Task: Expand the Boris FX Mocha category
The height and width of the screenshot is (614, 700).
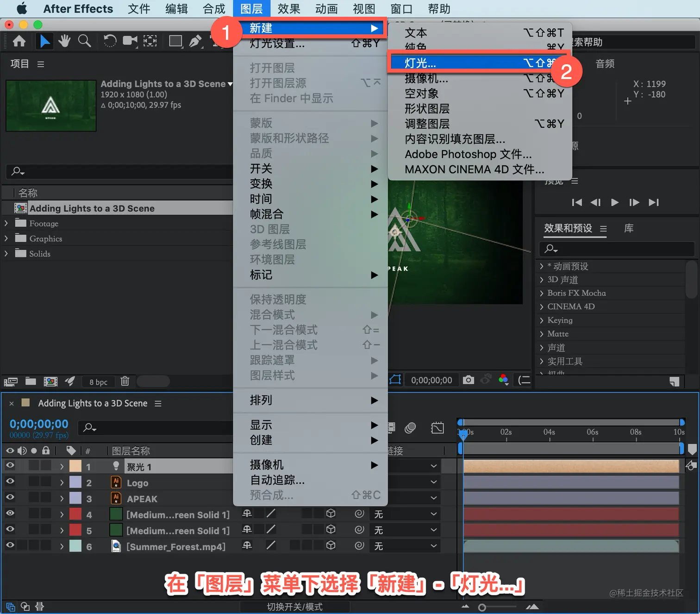Action: [542, 293]
